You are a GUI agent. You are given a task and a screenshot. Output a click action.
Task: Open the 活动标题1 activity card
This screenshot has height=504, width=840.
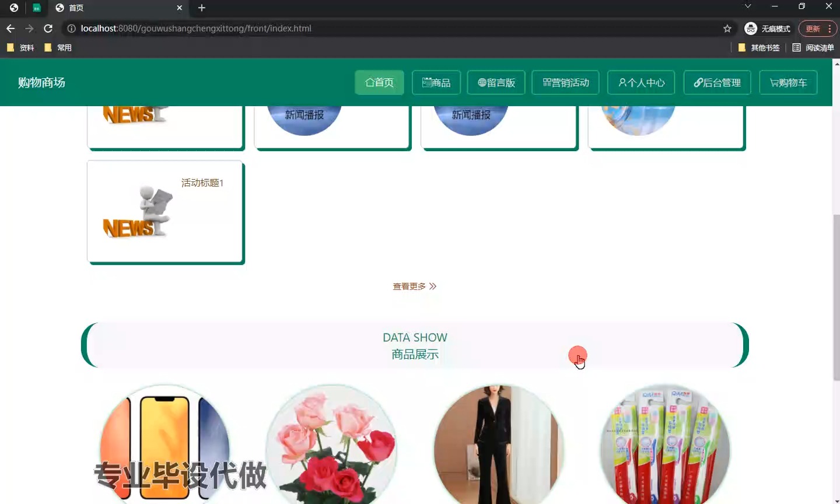pyautogui.click(x=166, y=212)
